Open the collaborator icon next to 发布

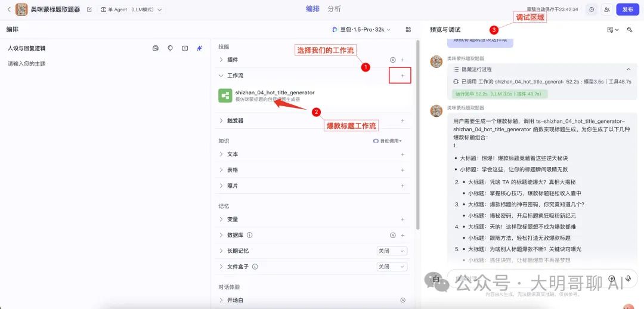tap(607, 10)
